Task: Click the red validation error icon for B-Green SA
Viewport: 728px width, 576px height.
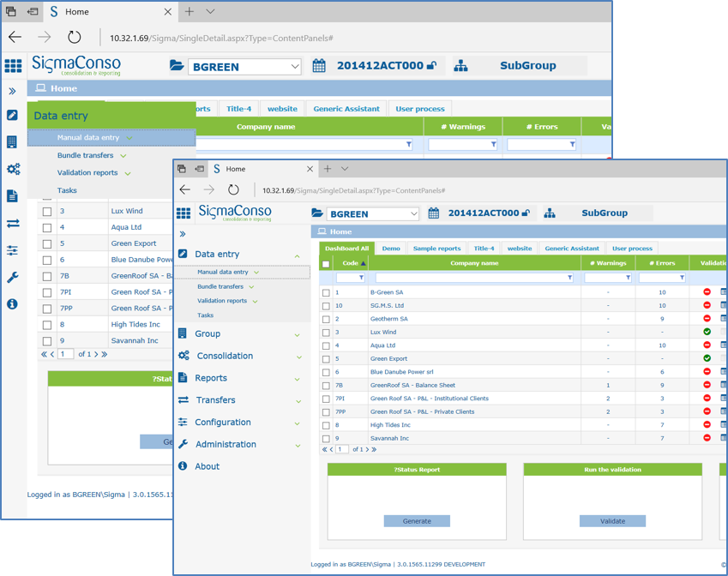Action: point(707,291)
